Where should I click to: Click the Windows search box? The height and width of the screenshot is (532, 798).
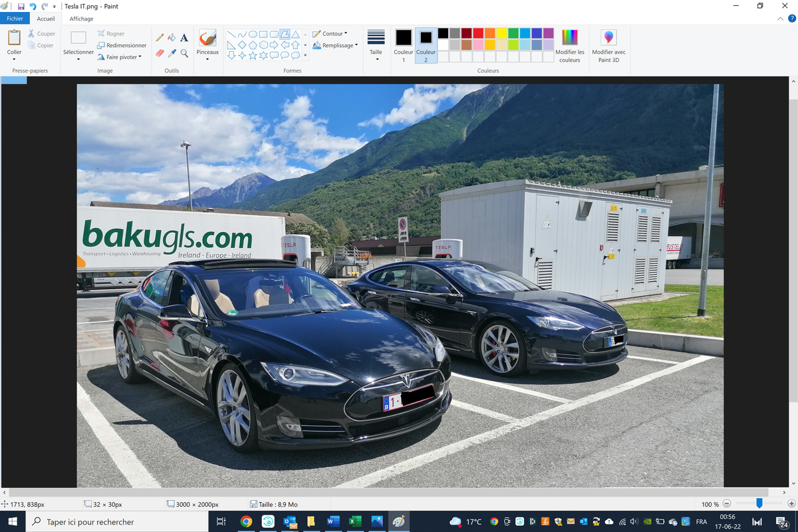click(x=118, y=522)
